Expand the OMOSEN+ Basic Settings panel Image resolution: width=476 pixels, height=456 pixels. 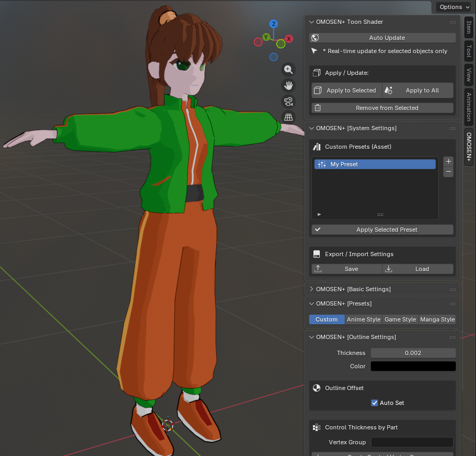click(x=353, y=289)
